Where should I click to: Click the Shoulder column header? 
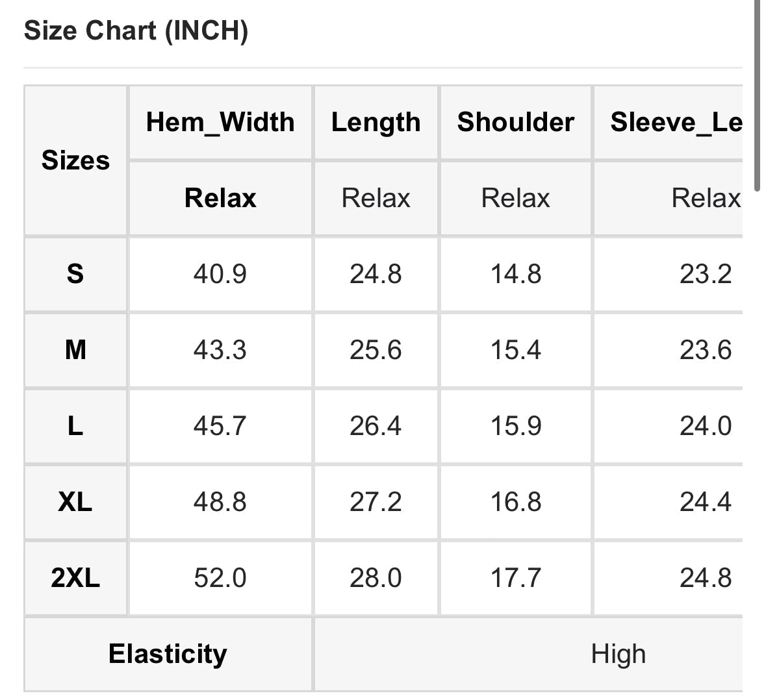515,122
